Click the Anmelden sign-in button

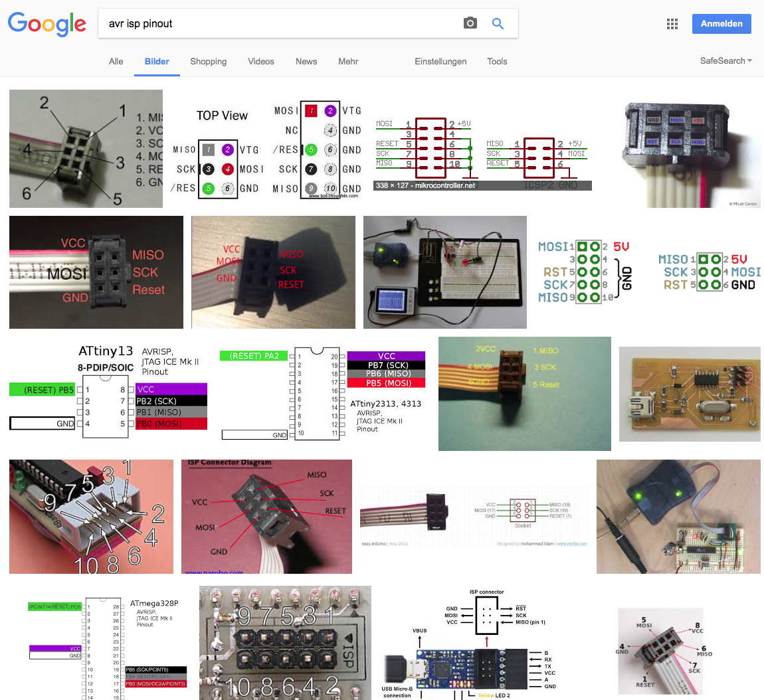tap(721, 24)
